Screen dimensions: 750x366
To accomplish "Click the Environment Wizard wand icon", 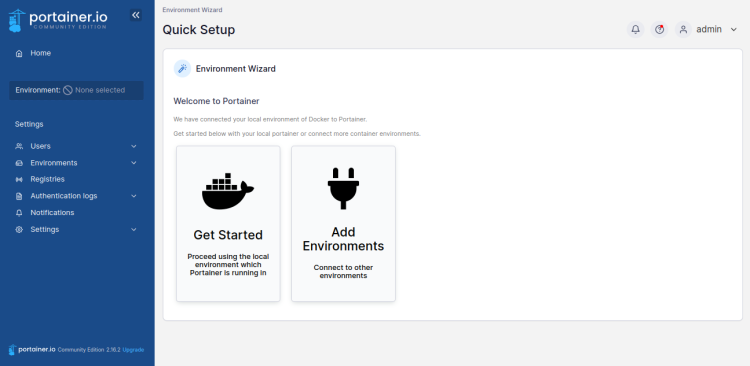I will click(182, 69).
